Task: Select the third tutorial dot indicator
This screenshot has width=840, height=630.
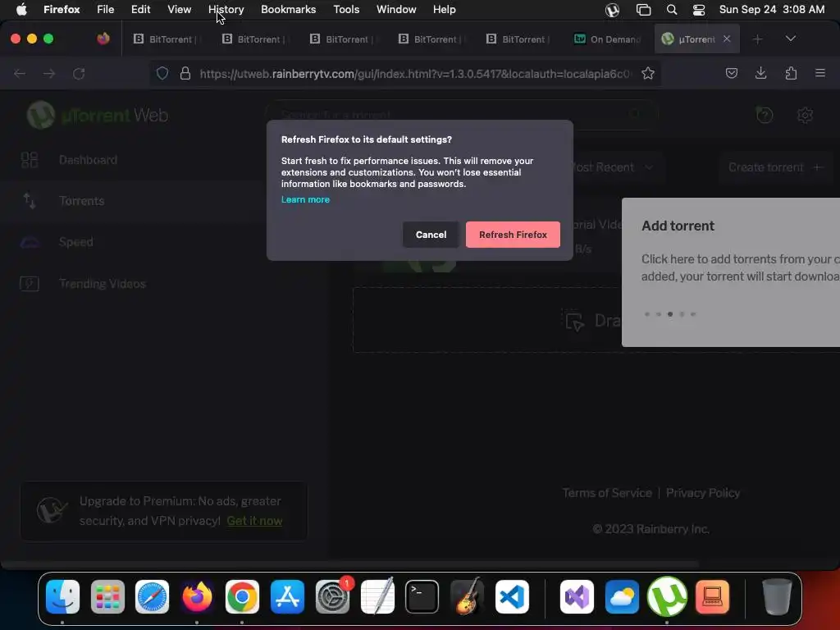Action: (670, 314)
